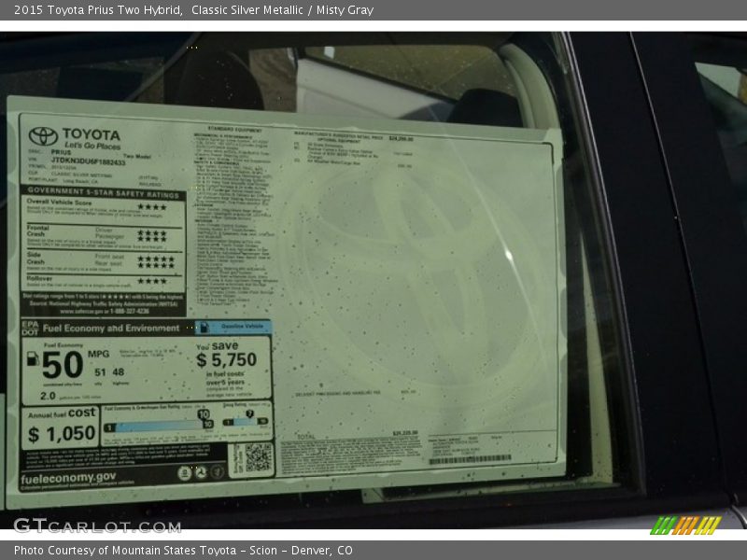Click the 'Let's Go Places' slogan
The width and height of the screenshot is (747, 560).
point(92,146)
